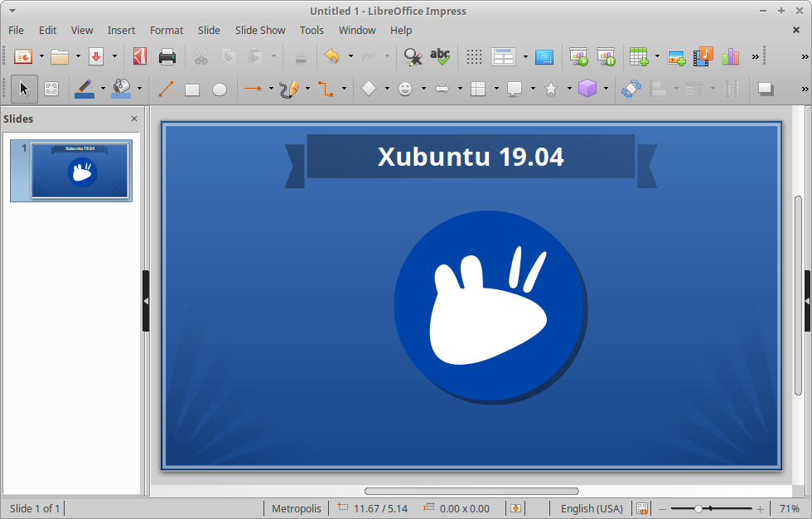Click the Rotate tool icon
The height and width of the screenshot is (519, 812).
[x=630, y=89]
